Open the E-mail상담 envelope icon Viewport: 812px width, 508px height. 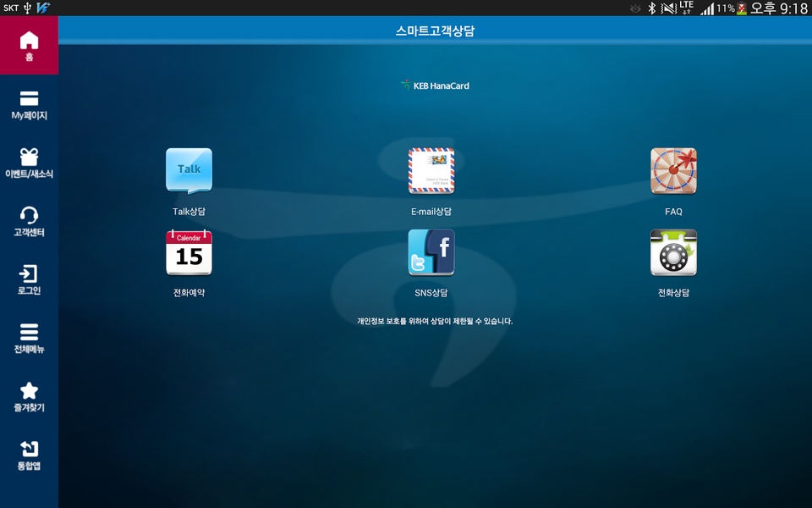[431, 171]
